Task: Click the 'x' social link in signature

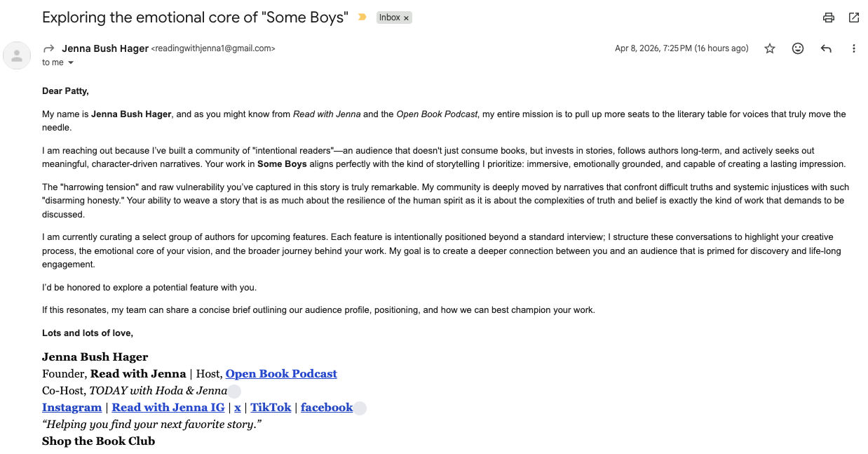Action: coord(238,408)
